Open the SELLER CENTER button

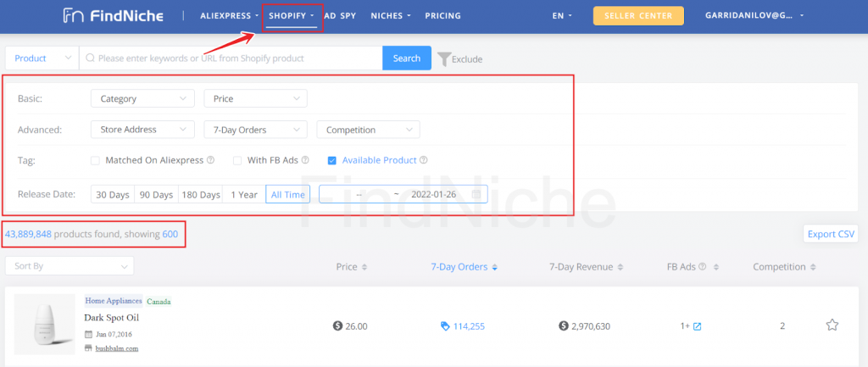tap(638, 15)
